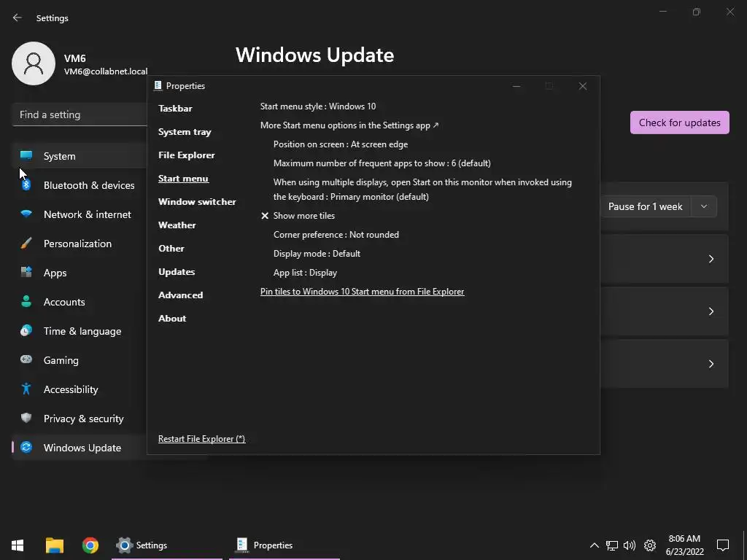The height and width of the screenshot is (560, 747).
Task: Change App list: Display option
Action: pos(305,273)
